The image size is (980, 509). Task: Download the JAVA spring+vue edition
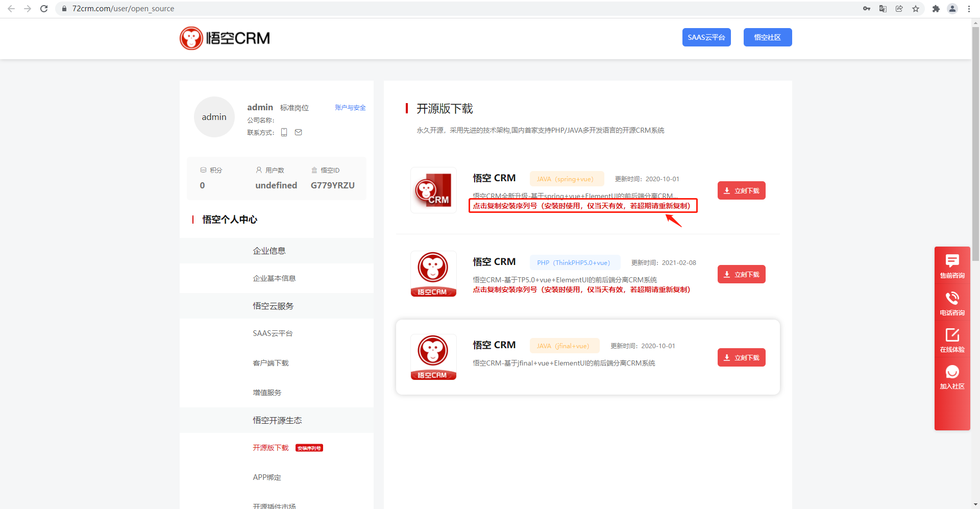click(741, 190)
